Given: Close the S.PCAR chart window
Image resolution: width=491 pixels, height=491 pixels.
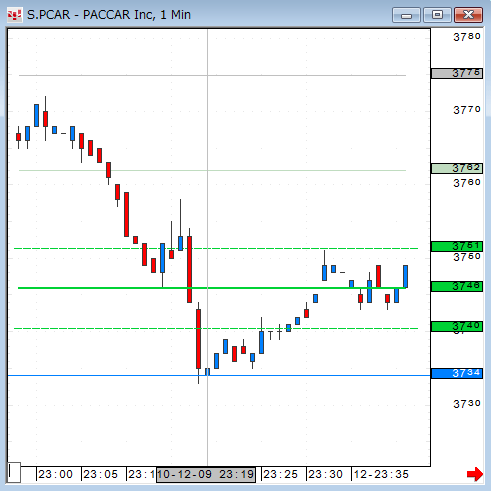Looking at the screenshot, I should pos(468,15).
